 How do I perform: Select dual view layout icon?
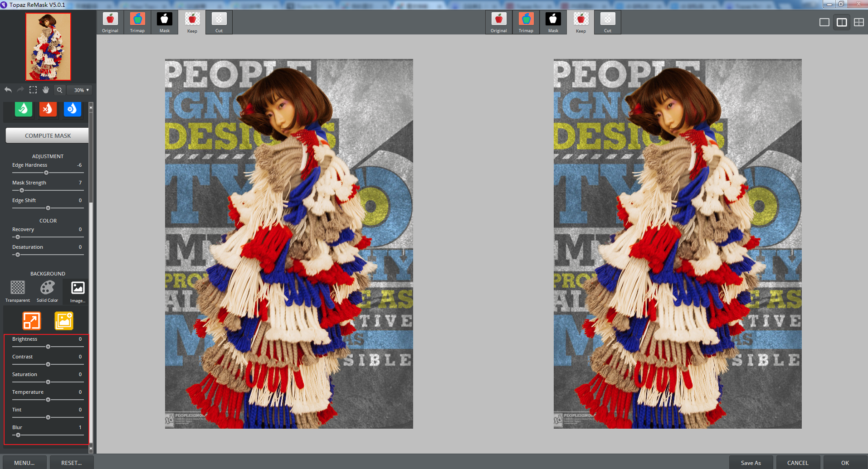(x=842, y=22)
